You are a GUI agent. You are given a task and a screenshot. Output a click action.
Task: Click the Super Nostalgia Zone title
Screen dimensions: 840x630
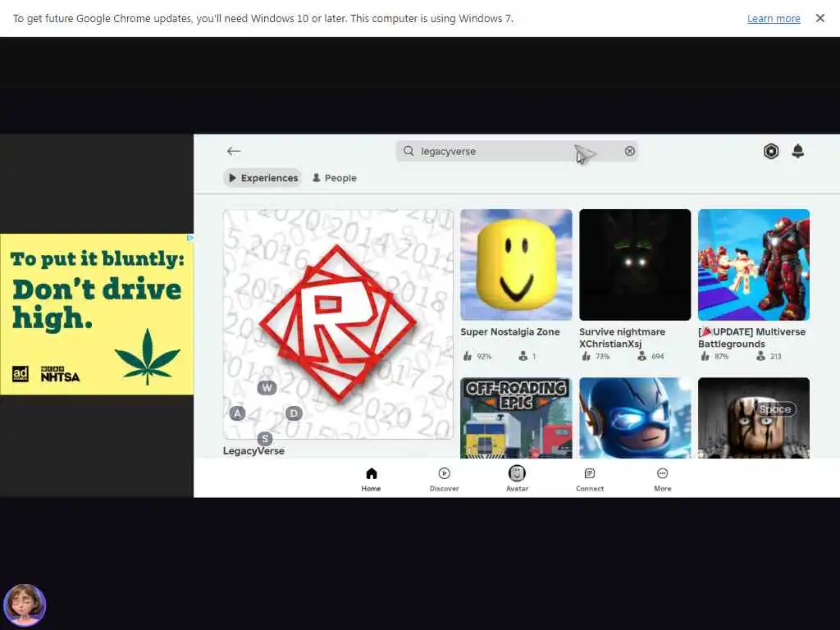pos(510,332)
